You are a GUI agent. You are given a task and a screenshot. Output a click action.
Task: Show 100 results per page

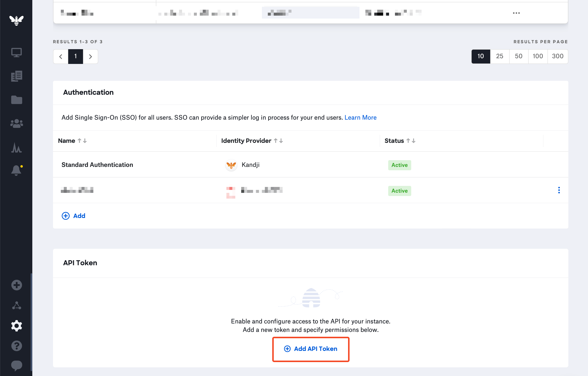(538, 56)
